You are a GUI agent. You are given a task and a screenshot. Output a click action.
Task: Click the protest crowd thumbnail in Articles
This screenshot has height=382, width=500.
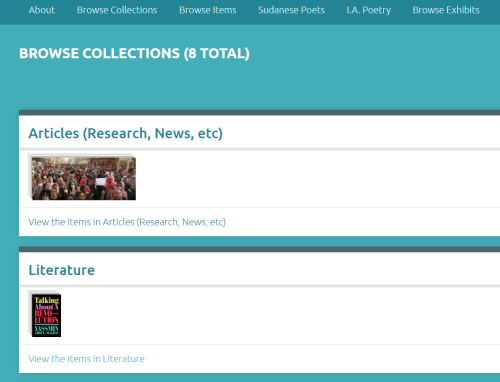click(84, 178)
